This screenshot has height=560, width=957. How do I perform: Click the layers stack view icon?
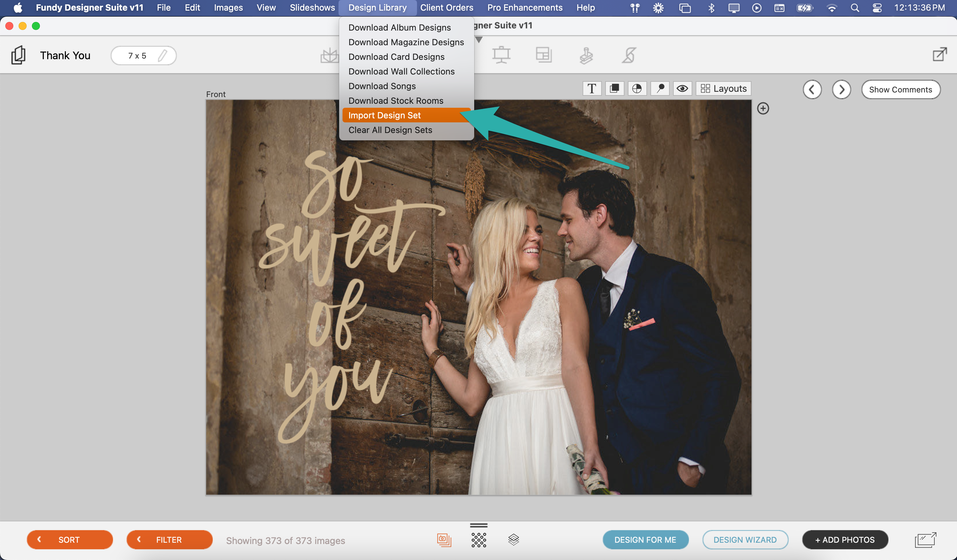click(x=513, y=539)
